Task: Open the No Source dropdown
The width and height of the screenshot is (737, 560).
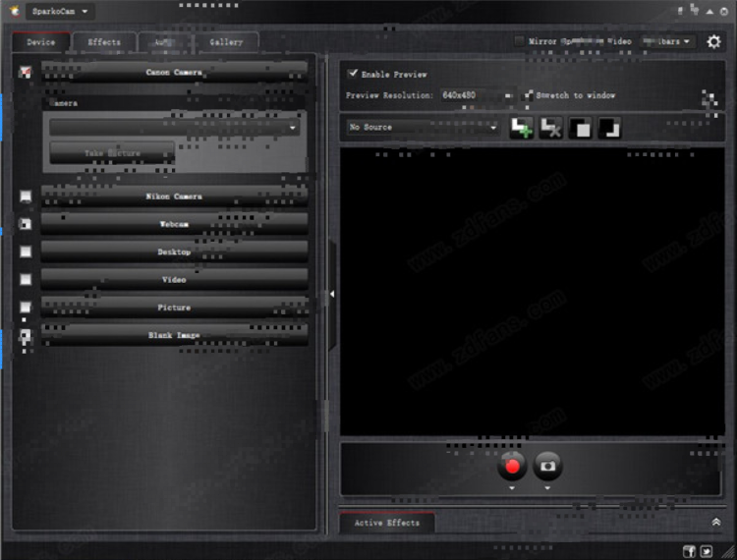Action: (423, 128)
